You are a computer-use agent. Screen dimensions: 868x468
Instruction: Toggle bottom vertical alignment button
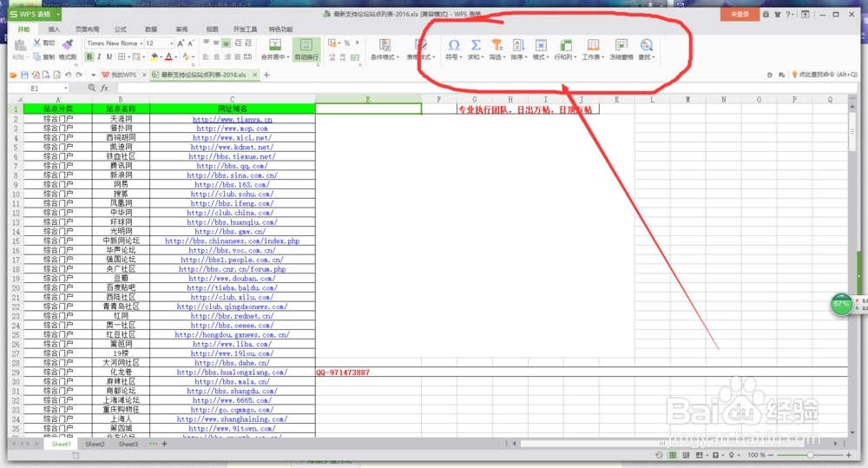[227, 43]
